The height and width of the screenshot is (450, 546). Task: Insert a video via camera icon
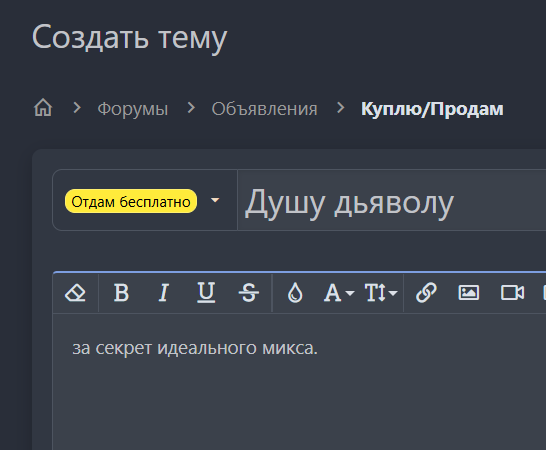512,293
